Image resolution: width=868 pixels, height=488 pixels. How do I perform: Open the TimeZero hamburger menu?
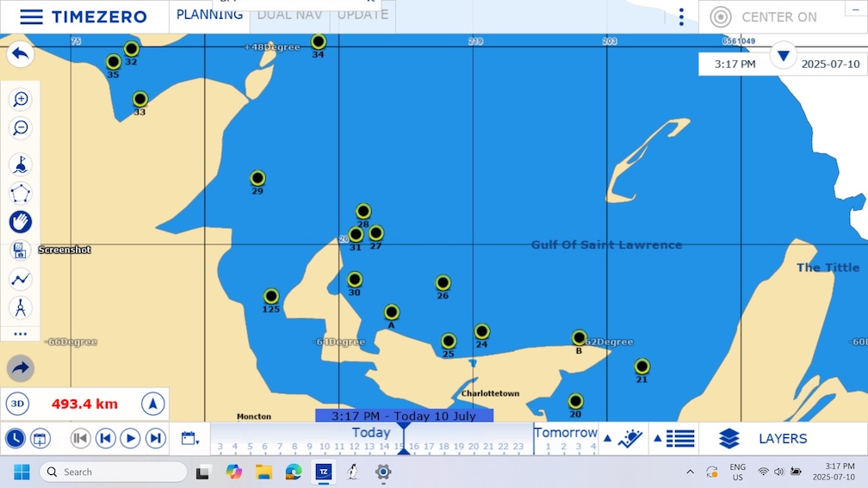click(x=32, y=17)
